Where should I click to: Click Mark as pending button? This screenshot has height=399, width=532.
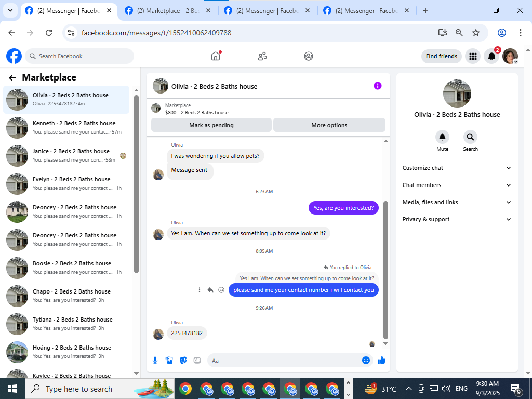click(x=211, y=125)
